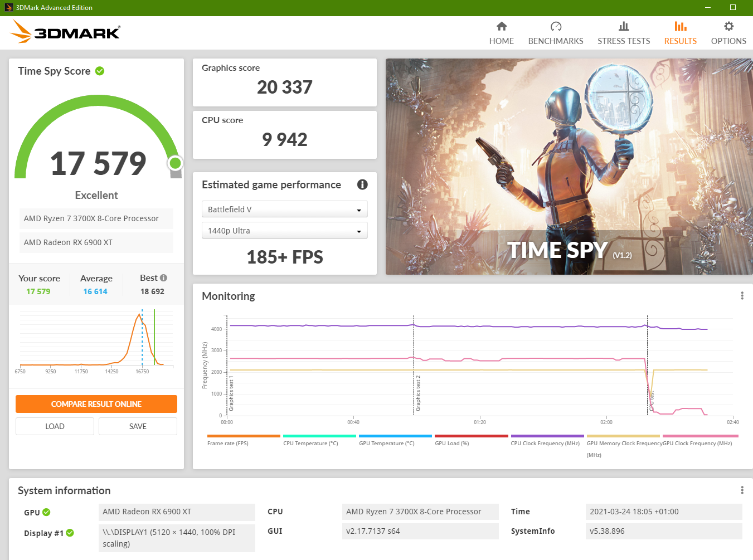Click the Estimated game performance heading
The image size is (753, 560).
271,184
